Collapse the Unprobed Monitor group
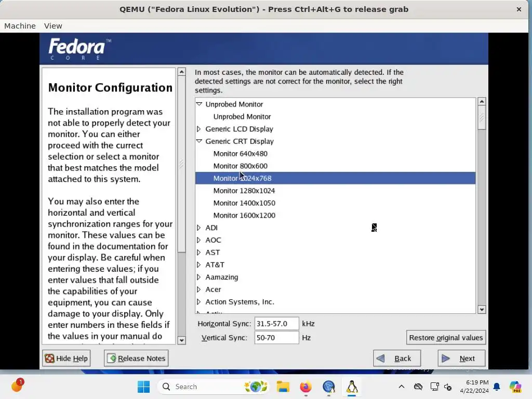532x399 pixels. point(199,104)
